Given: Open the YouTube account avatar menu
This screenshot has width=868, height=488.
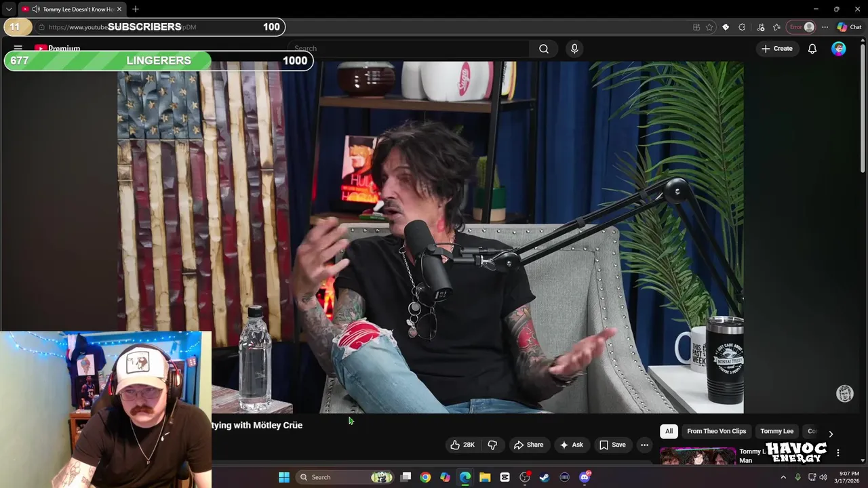Looking at the screenshot, I should click(x=839, y=49).
